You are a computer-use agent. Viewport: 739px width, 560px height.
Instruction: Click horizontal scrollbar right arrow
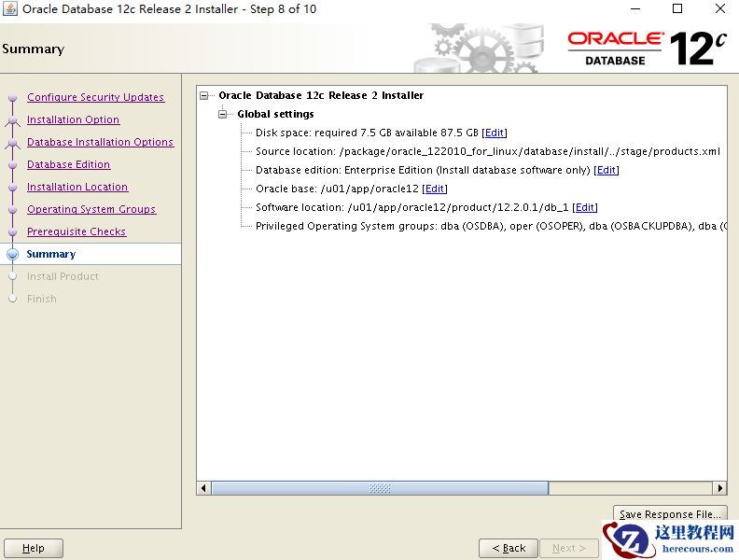pyautogui.click(x=719, y=488)
